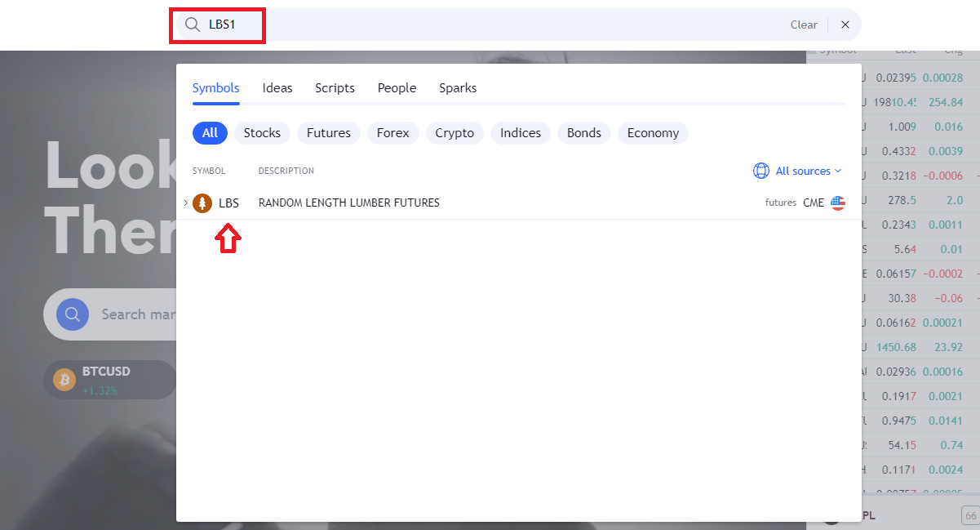Switch to the Scripts tab
The image size is (980, 530).
click(x=335, y=88)
